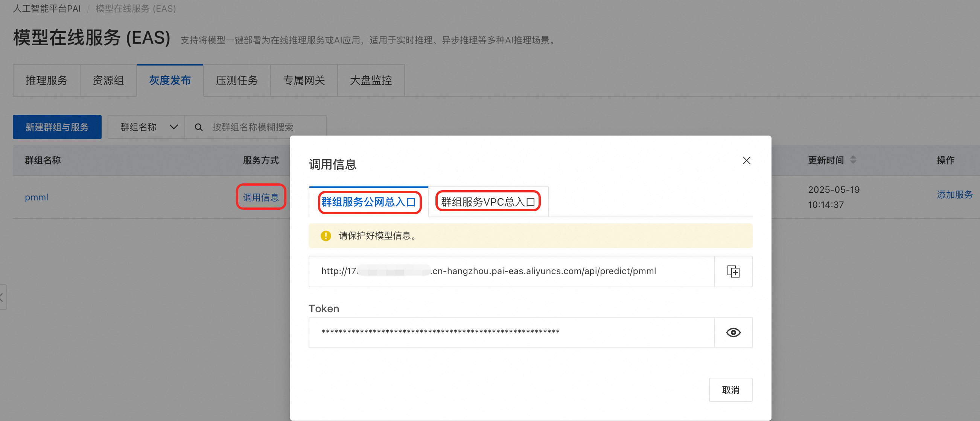Click the yellow warning icon
The width and height of the screenshot is (980, 421).
point(325,236)
